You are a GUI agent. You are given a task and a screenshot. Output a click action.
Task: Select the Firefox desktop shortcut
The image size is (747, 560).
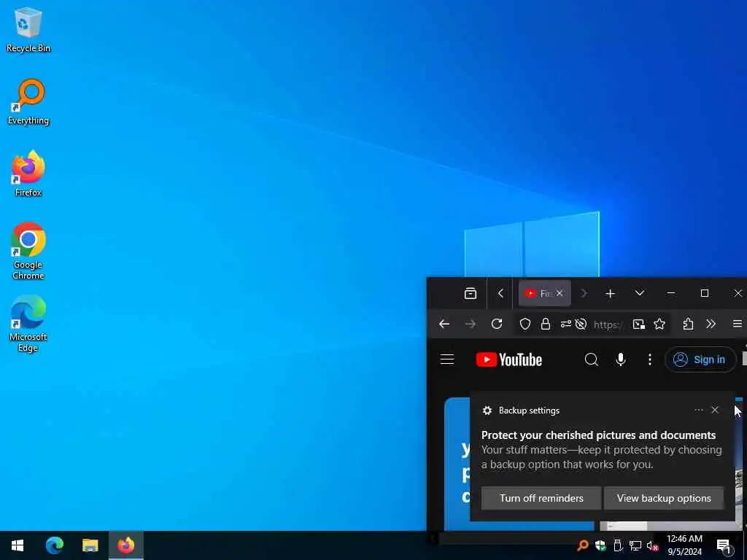pos(28,174)
